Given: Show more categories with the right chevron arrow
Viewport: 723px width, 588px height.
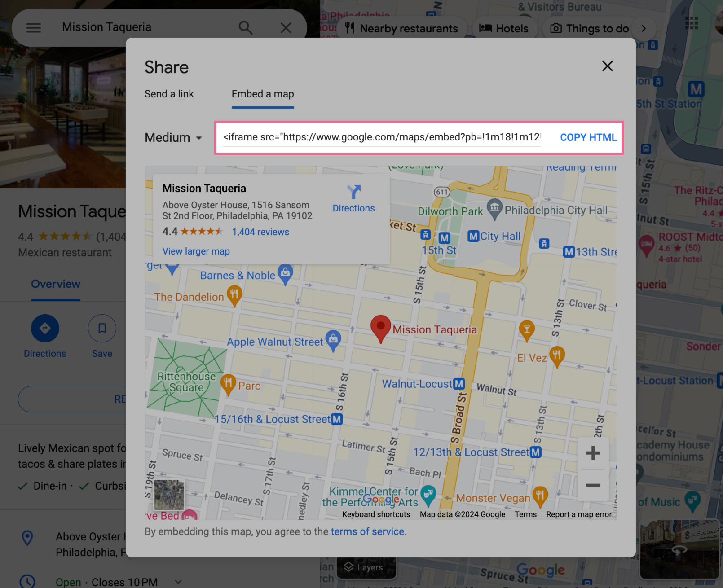Looking at the screenshot, I should (644, 28).
